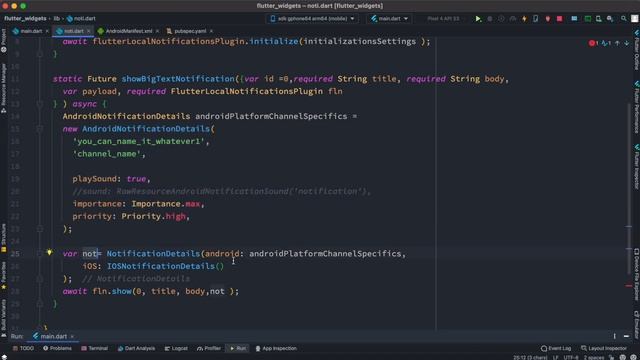Click the cursor position 25:12 in status bar
The image size is (640, 360).
[x=530, y=358]
